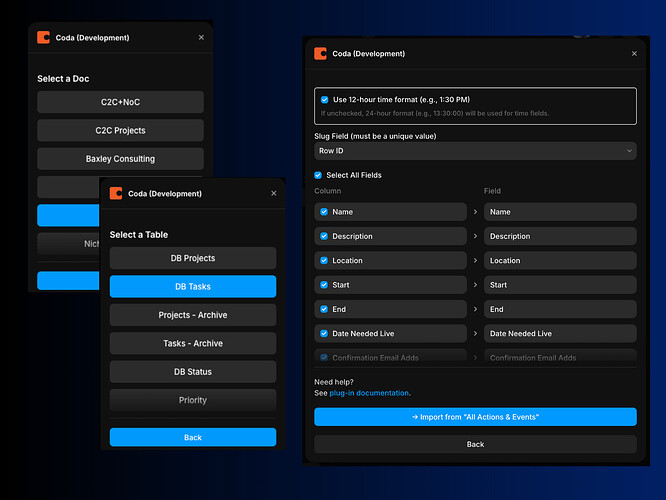Close the Select a Doc window
Viewport: 666px width, 500px height.
pyautogui.click(x=201, y=37)
